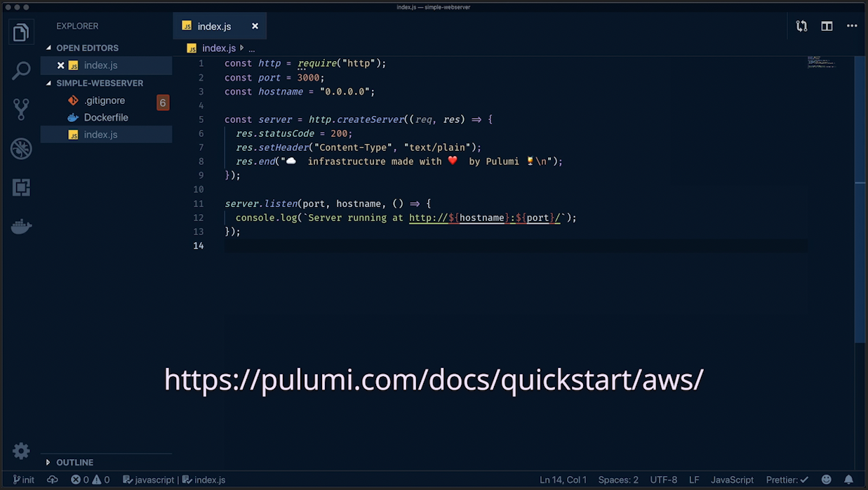868x490 pixels.
Task: Open the Docker view
Action: click(x=21, y=227)
